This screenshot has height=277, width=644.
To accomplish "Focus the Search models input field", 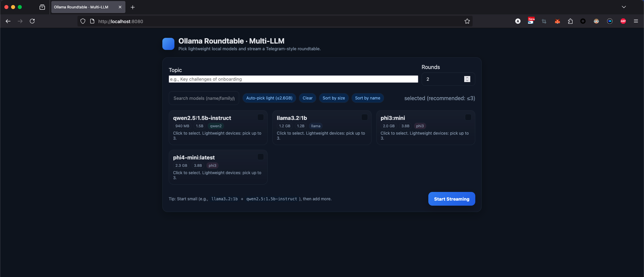I will click(x=204, y=98).
